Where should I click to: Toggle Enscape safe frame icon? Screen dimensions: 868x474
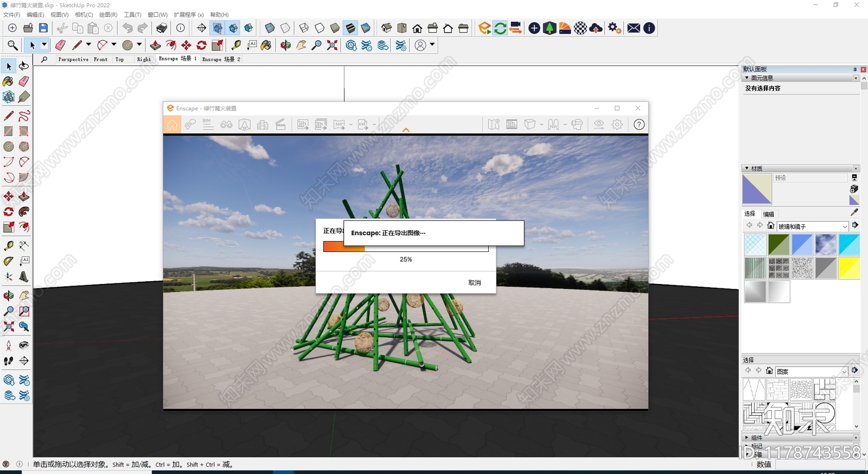click(512, 124)
